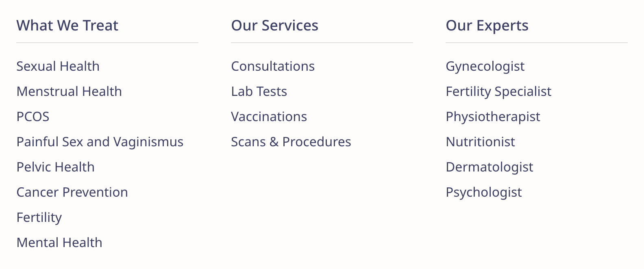
Task: Select the Our Experts heading
Action: [x=487, y=25]
